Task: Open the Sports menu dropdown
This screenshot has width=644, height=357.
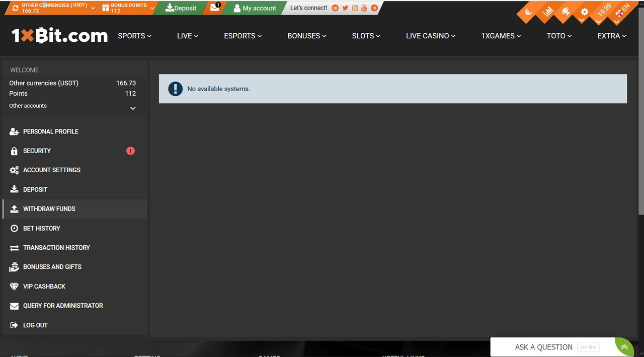Action: 134,36
